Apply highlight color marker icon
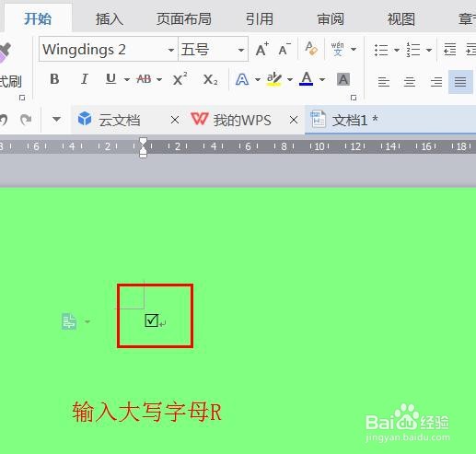The width and height of the screenshot is (476, 454). (x=273, y=79)
